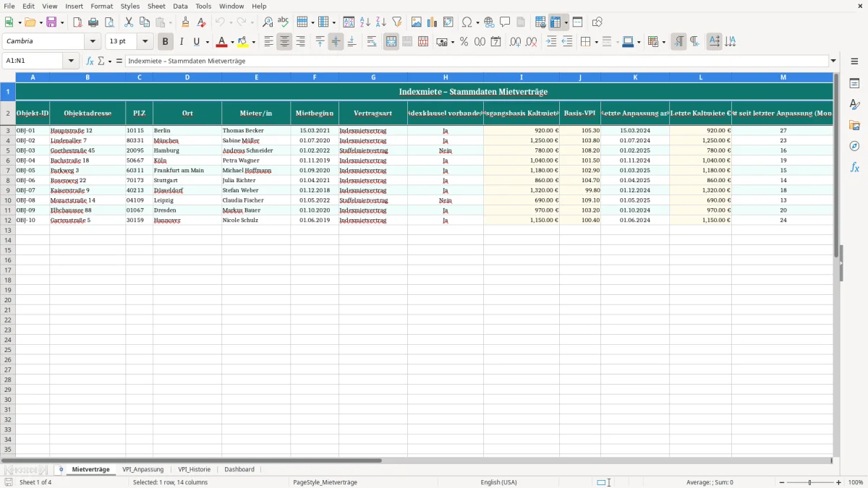Click Define Print Area icon
Screen dimensions: 868x488
click(540, 22)
